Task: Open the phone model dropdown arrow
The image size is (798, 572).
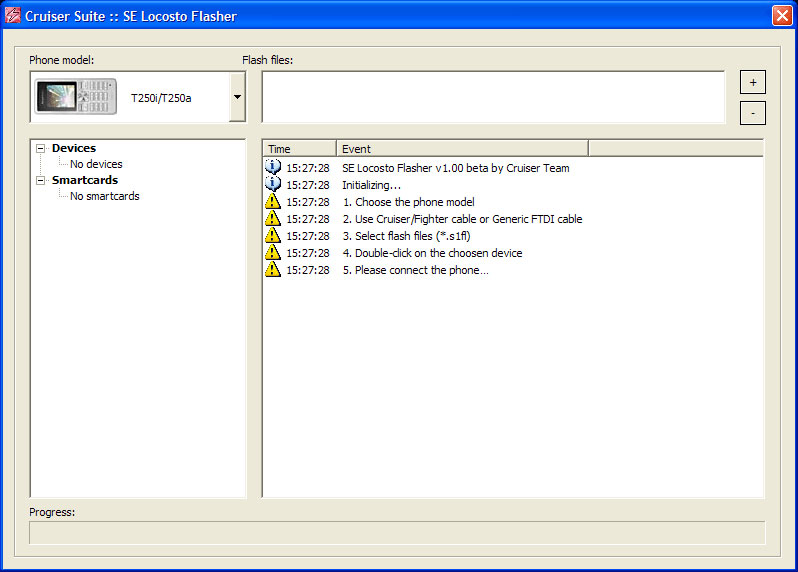Action: (x=237, y=97)
